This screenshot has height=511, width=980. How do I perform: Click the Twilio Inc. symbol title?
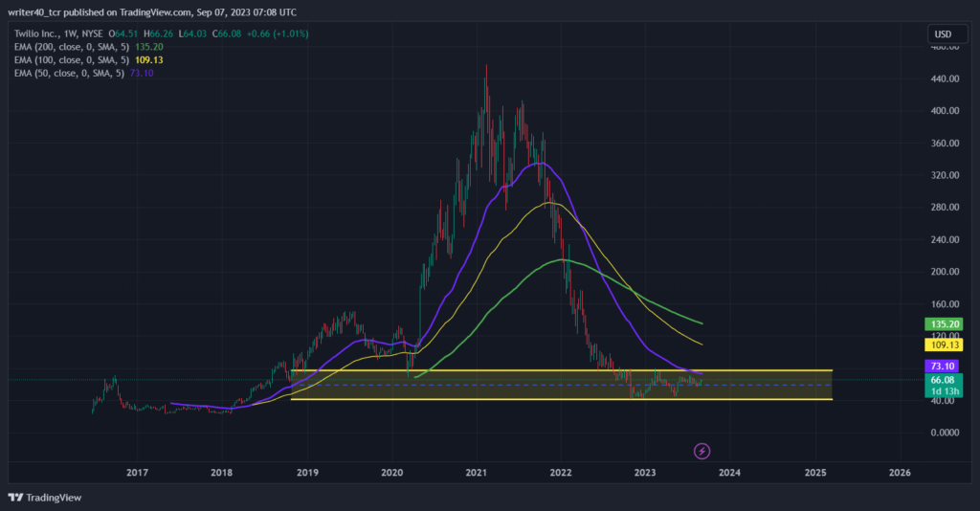pyautogui.click(x=58, y=33)
